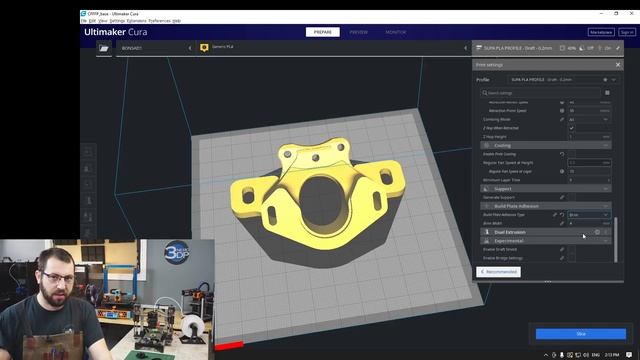Click the adhesion On icon in summary bar

(x=600, y=48)
